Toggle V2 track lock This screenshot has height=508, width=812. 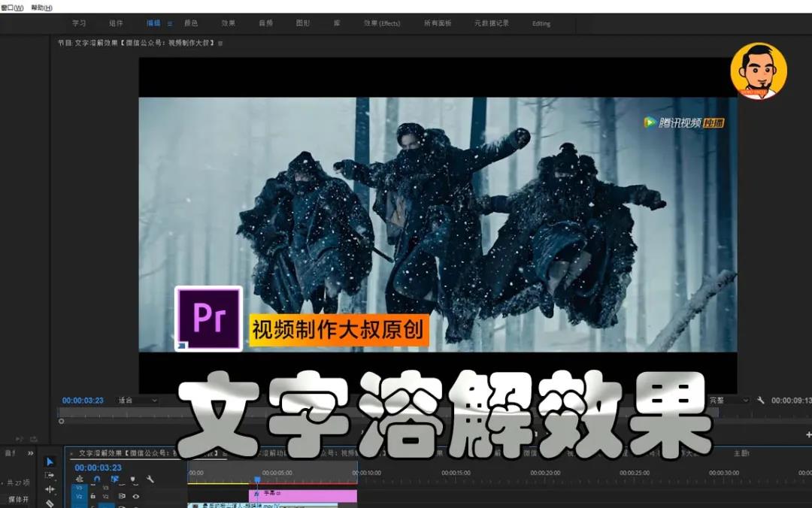point(92,496)
